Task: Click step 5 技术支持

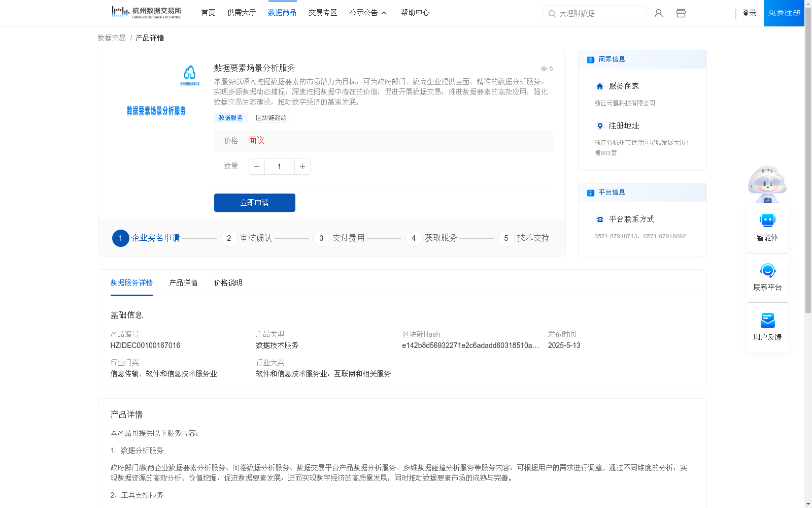Action: 524,238
